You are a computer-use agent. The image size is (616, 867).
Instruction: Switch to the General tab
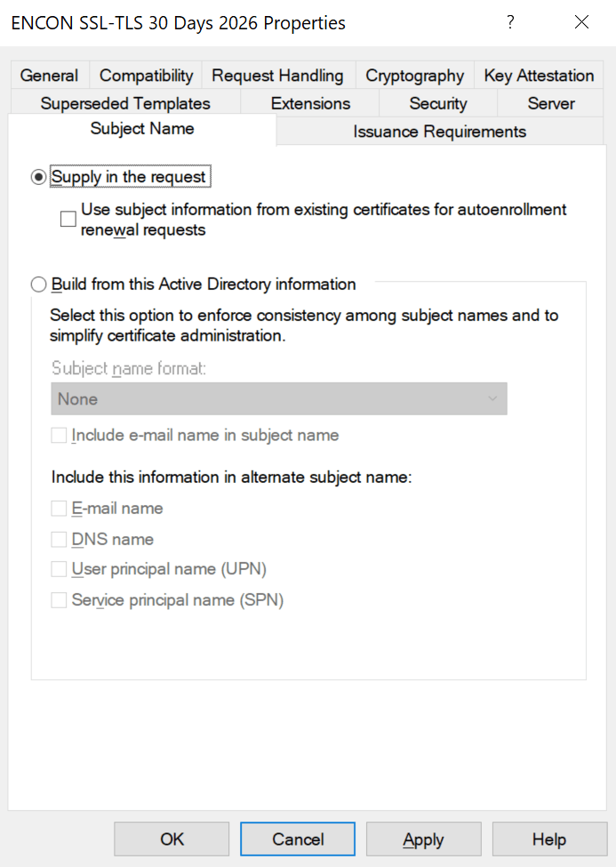coord(49,76)
